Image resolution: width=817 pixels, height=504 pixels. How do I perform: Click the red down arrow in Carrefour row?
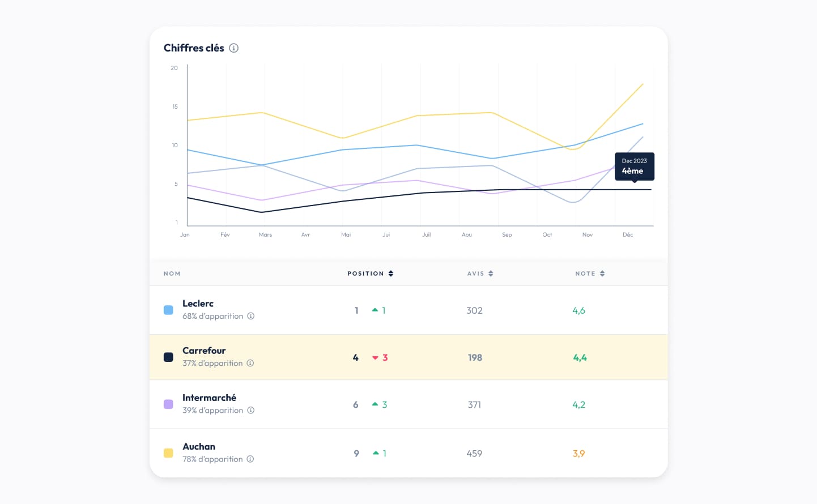[375, 358]
